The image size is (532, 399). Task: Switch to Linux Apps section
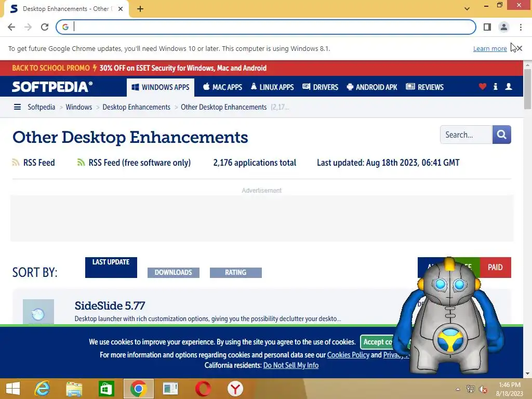(x=272, y=87)
